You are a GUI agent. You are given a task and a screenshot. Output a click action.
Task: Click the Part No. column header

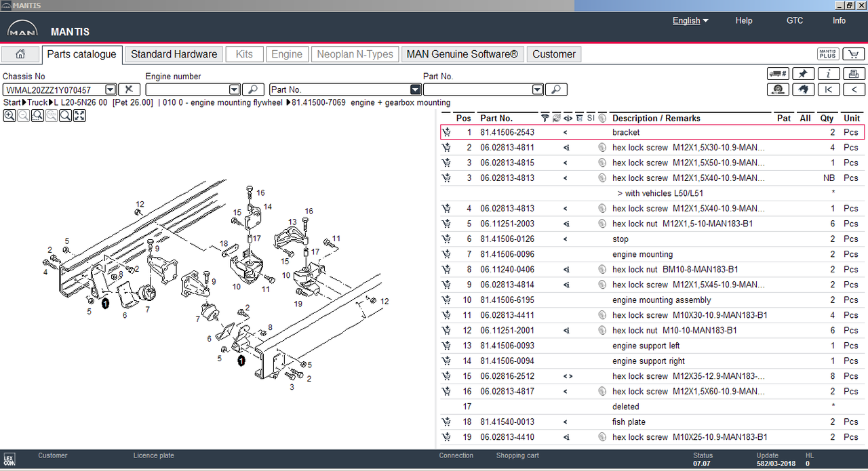[496, 118]
